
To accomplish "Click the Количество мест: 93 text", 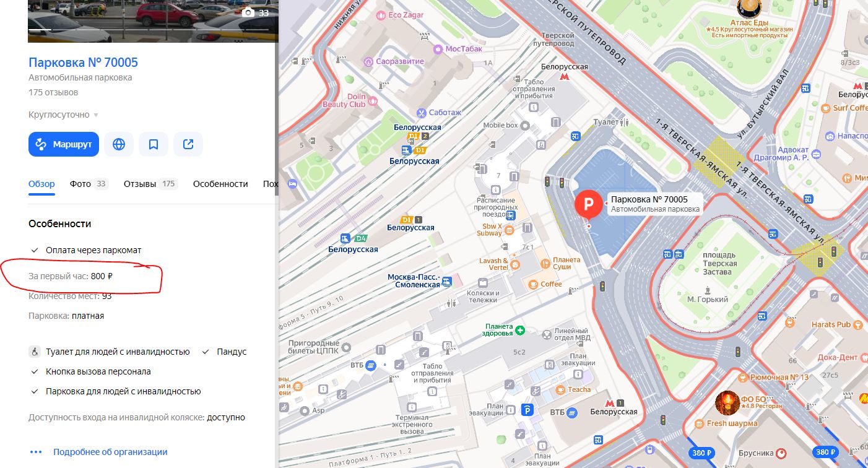I will tap(70, 296).
